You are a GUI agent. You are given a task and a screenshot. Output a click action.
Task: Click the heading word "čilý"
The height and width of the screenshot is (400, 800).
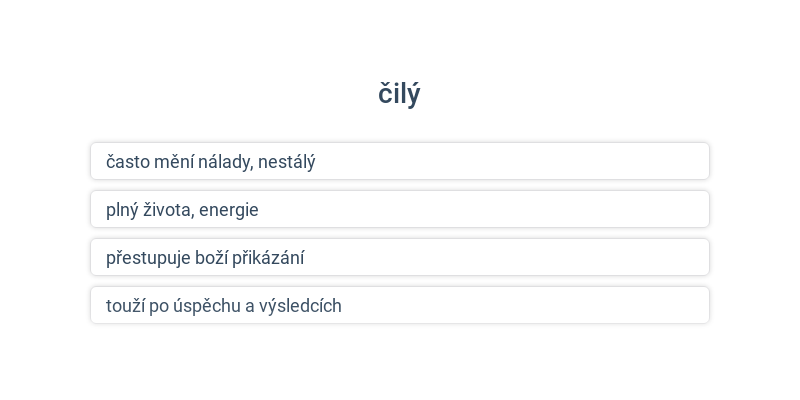click(x=399, y=94)
